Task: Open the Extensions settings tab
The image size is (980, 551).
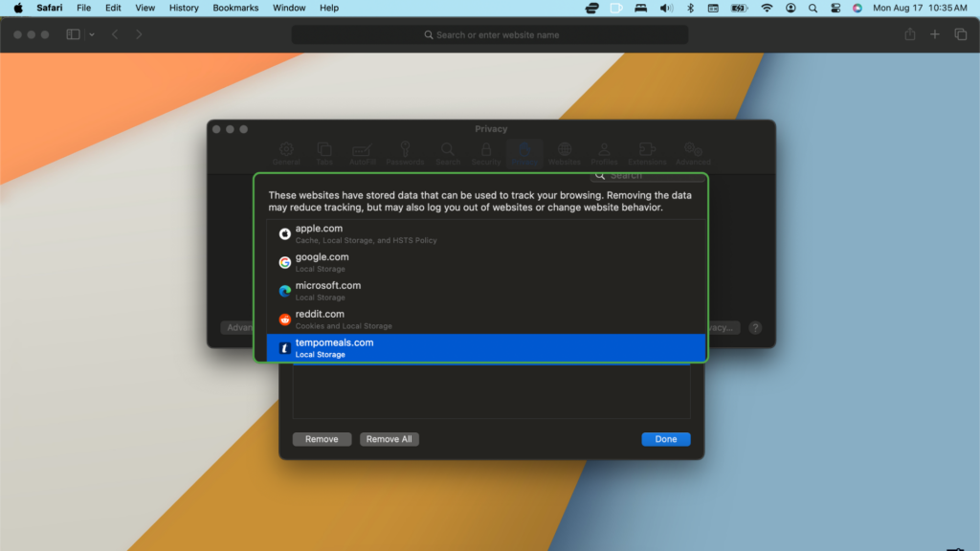Action: [648, 154]
